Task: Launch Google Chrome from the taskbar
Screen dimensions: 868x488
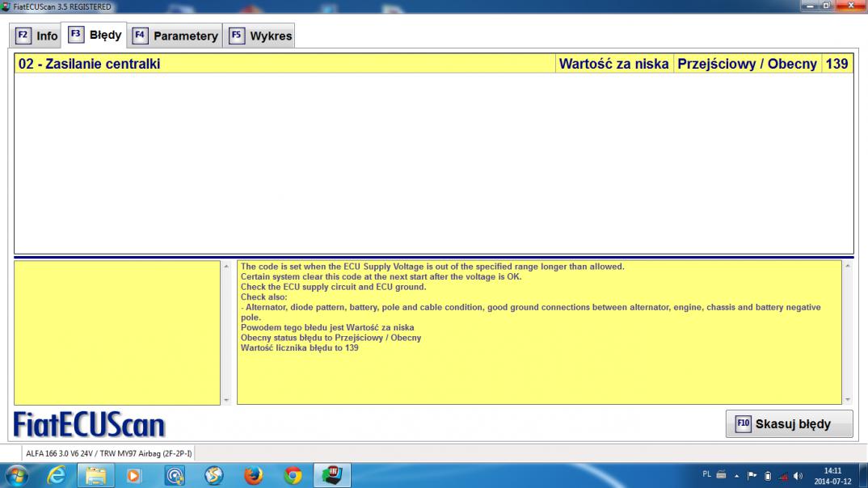Action: (293, 475)
